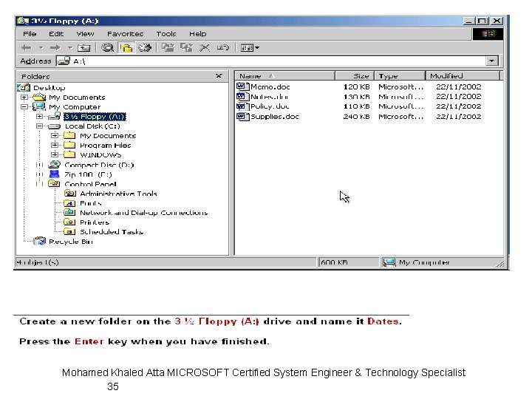
Task: Open the History toolbar icon
Action: [x=145, y=48]
